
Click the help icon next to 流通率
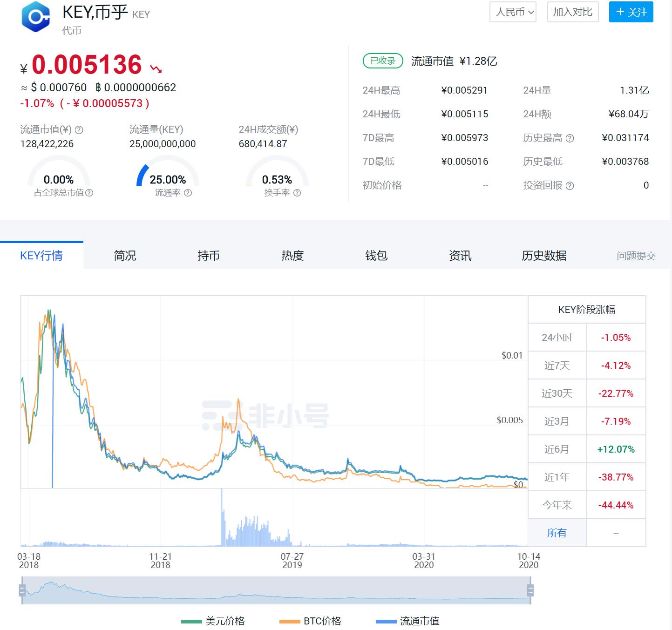pos(188,193)
